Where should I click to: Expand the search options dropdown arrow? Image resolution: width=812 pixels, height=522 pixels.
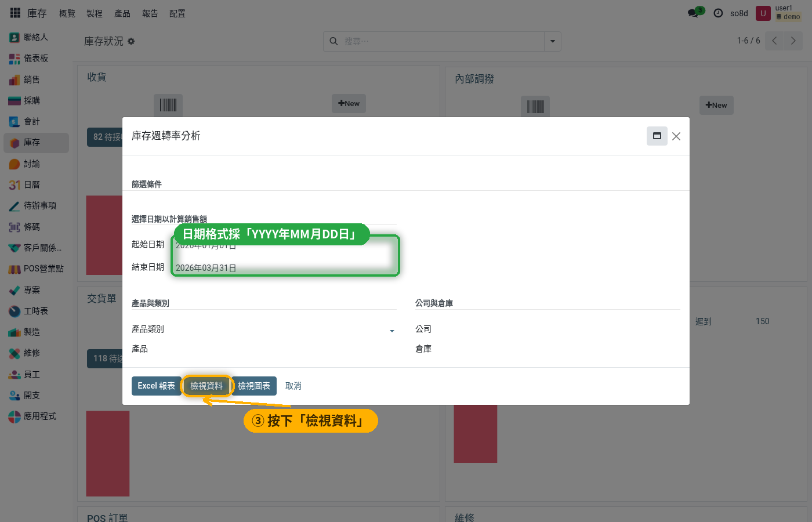pos(553,41)
